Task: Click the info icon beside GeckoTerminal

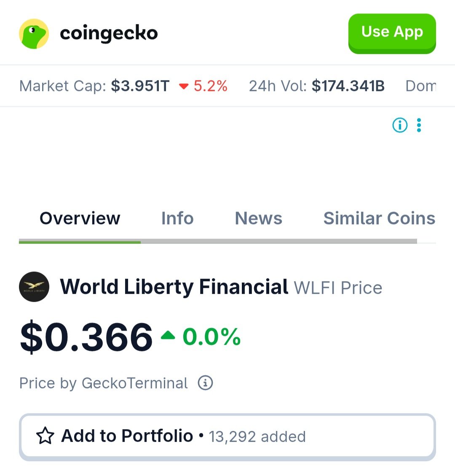Action: pyautogui.click(x=205, y=383)
